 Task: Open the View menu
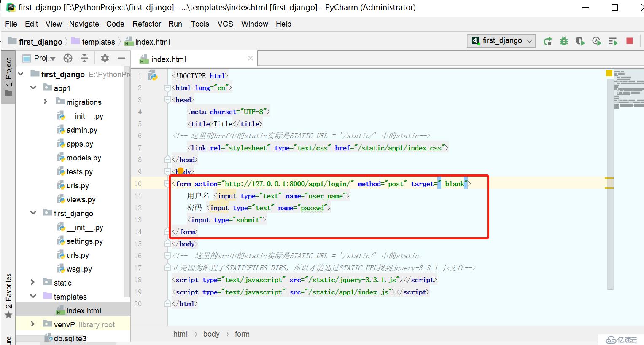54,24
